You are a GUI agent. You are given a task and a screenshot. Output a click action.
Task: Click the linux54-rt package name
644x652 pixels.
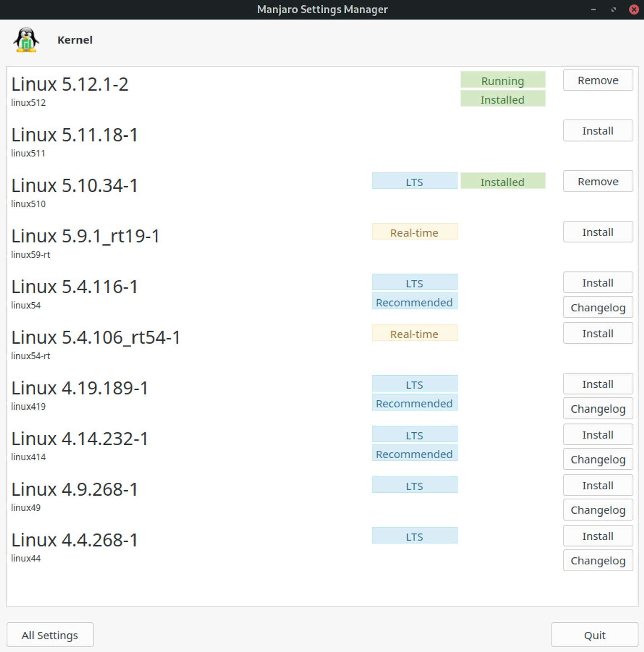click(x=31, y=356)
